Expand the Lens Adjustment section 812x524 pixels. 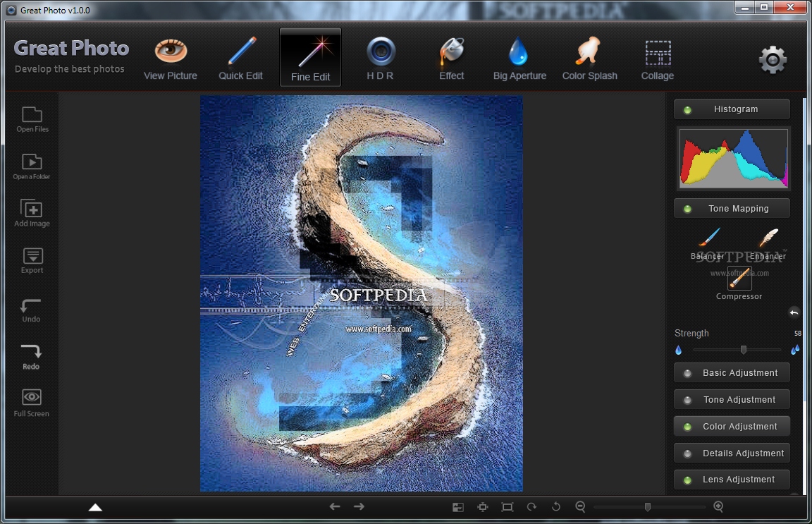[x=732, y=480]
